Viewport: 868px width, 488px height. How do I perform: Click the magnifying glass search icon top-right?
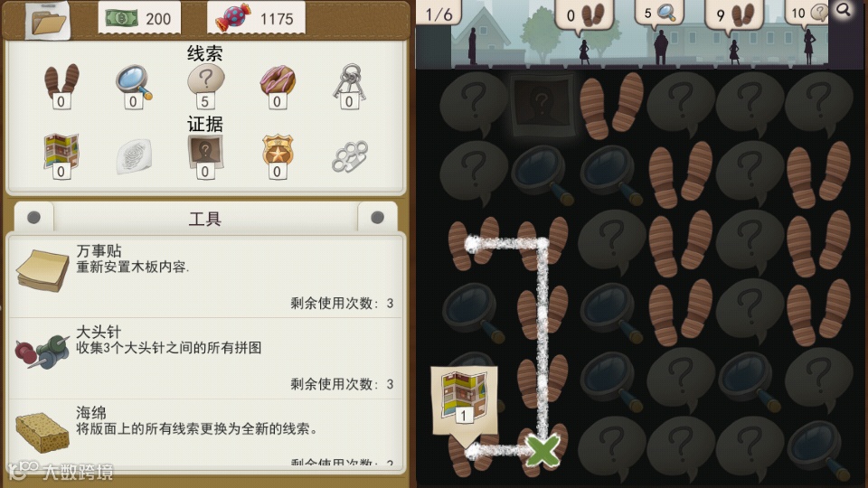pyautogui.click(x=843, y=10)
